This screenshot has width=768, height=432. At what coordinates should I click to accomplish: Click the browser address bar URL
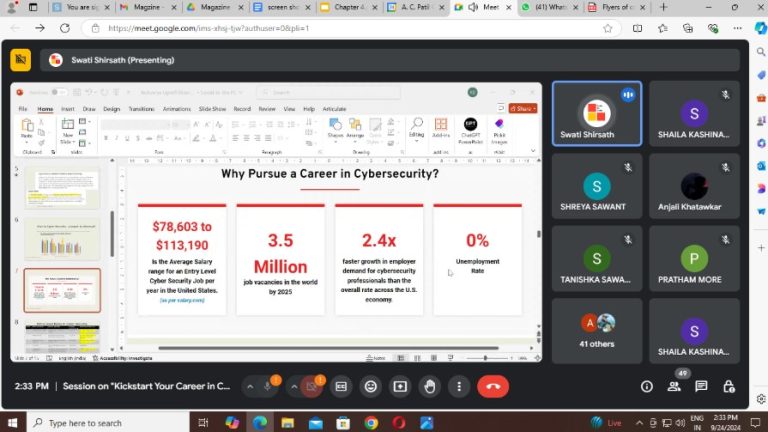click(208, 28)
